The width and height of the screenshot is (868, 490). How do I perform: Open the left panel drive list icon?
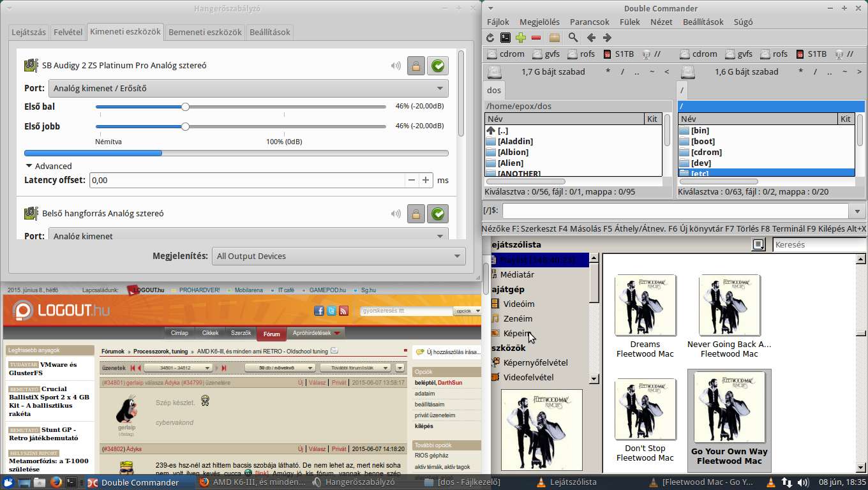[495, 71]
